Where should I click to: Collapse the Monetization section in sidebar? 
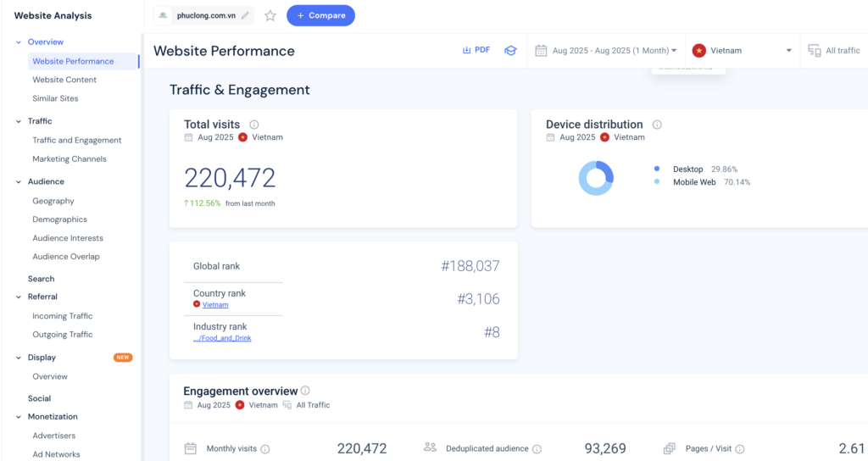[x=19, y=417]
